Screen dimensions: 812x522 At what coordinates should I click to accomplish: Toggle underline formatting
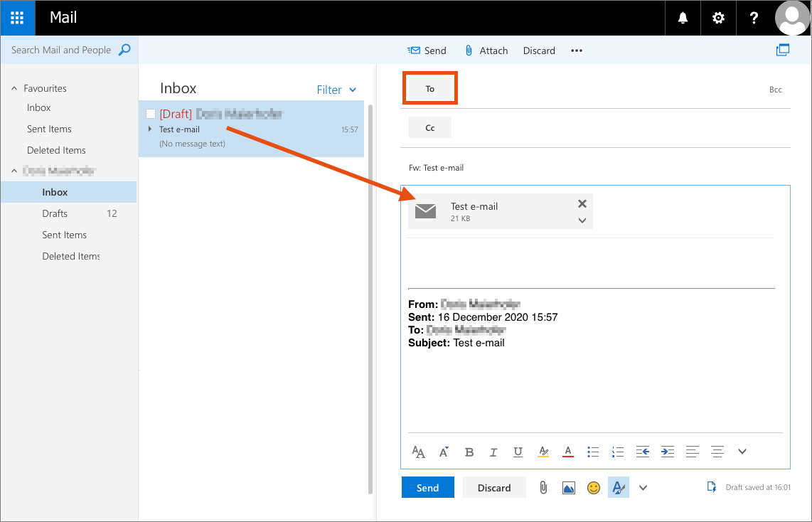pos(518,452)
